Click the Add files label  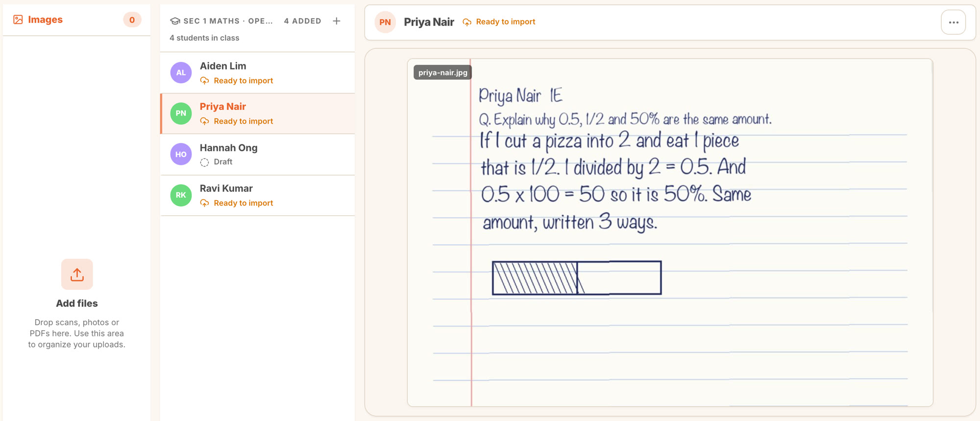click(x=77, y=304)
